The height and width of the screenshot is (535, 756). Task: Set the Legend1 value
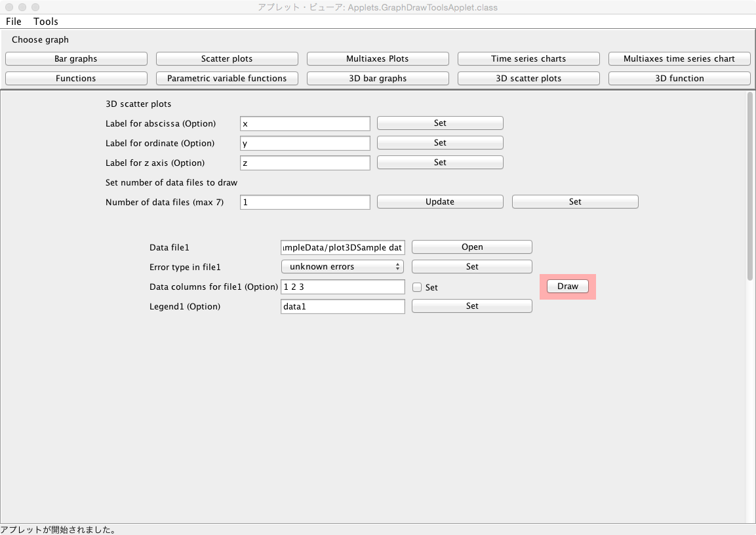pos(472,306)
